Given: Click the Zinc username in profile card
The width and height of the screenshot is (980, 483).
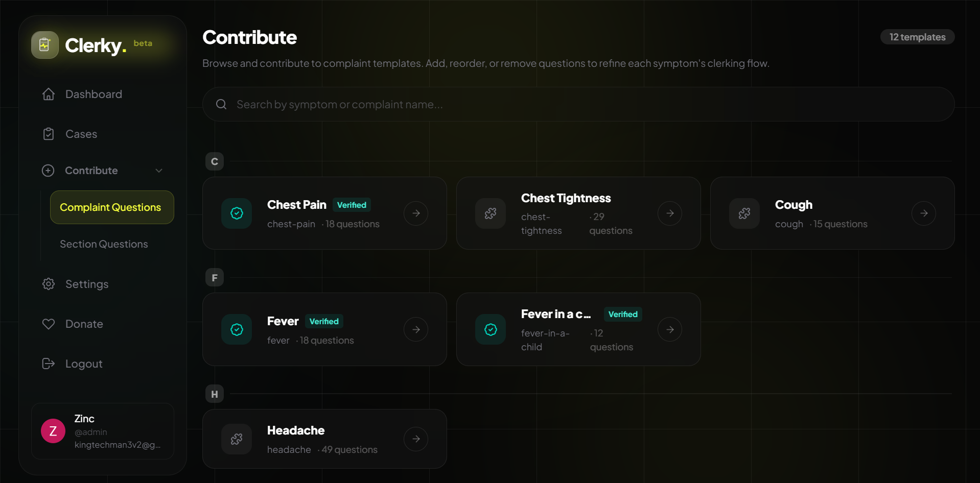Looking at the screenshot, I should point(84,419).
